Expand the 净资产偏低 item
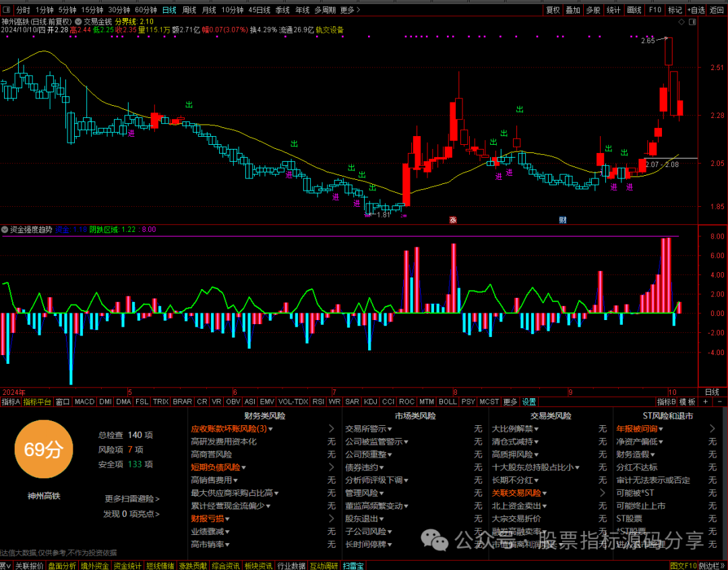Screen dimensions: 728x570 point(640,441)
